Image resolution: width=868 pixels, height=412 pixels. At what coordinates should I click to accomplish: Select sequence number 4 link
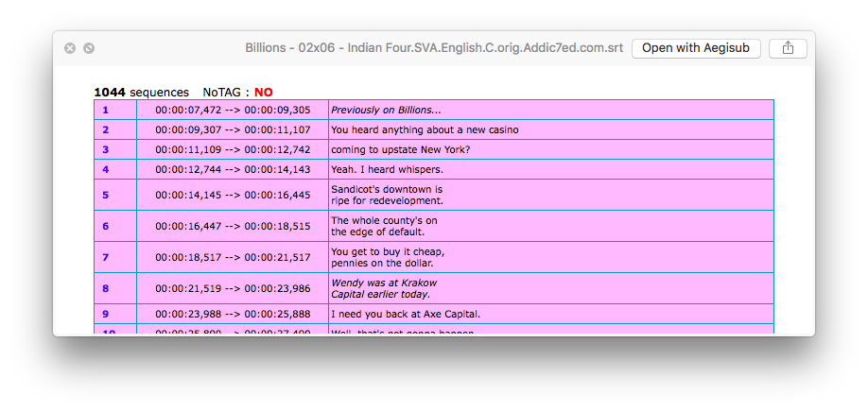tap(105, 170)
